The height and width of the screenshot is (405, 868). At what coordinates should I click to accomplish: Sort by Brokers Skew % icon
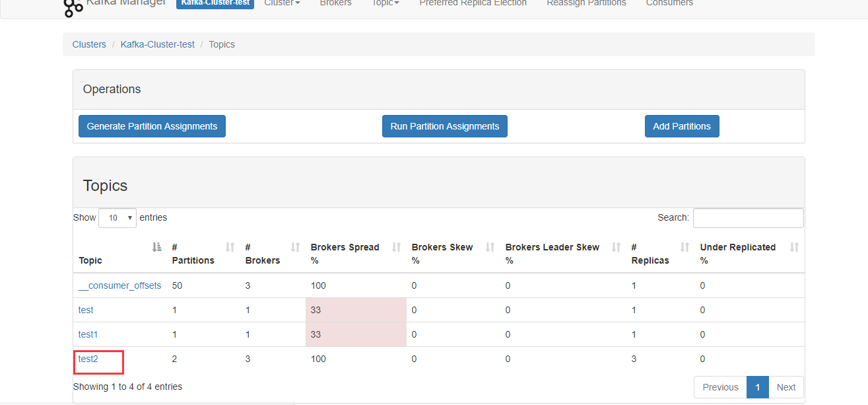pyautogui.click(x=490, y=247)
